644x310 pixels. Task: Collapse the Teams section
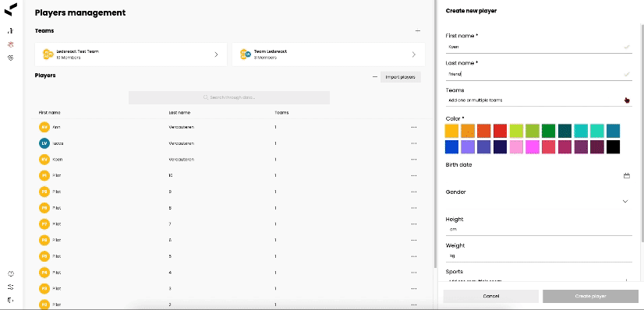coord(418,30)
